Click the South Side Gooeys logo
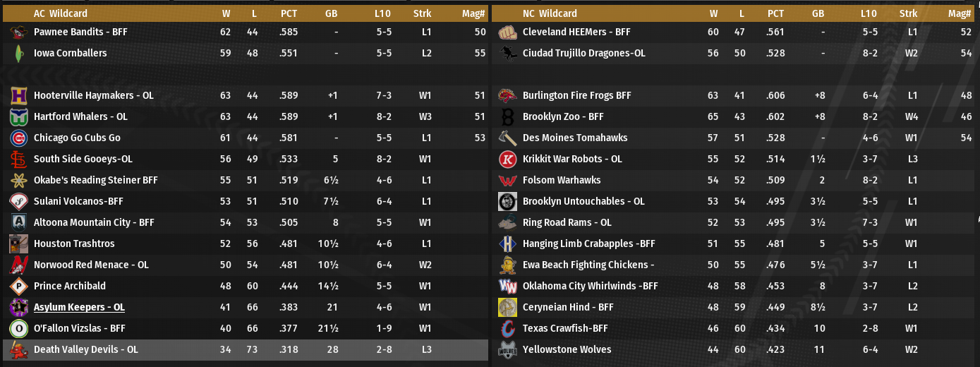Screen dimensions: 980x367 18,159
